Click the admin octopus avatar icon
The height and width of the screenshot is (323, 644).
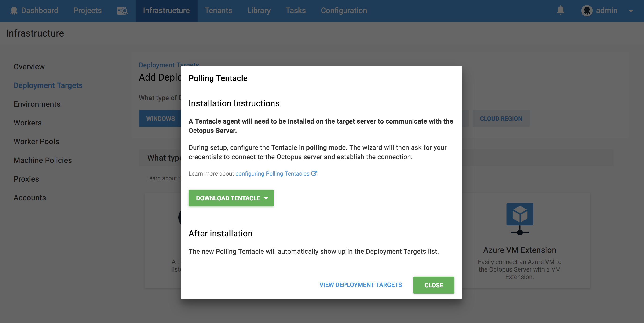(586, 11)
